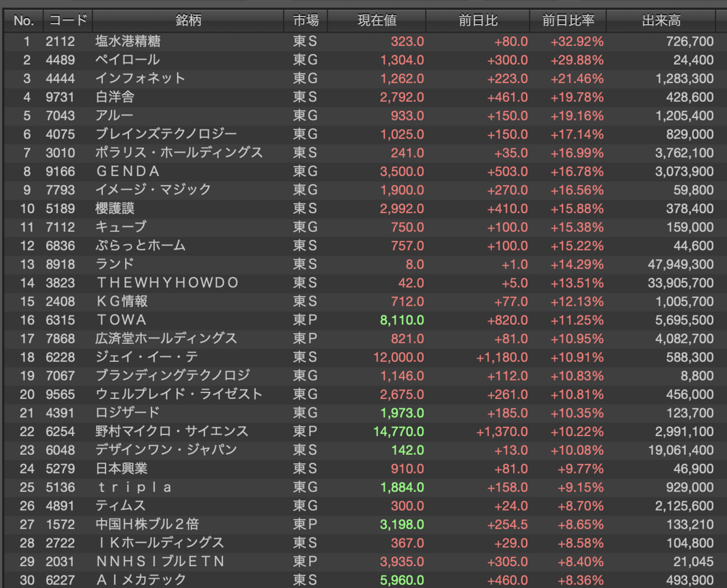Select 中国Ｈ株ブル２倍 in the list
The width and height of the screenshot is (727, 588).
point(147,524)
